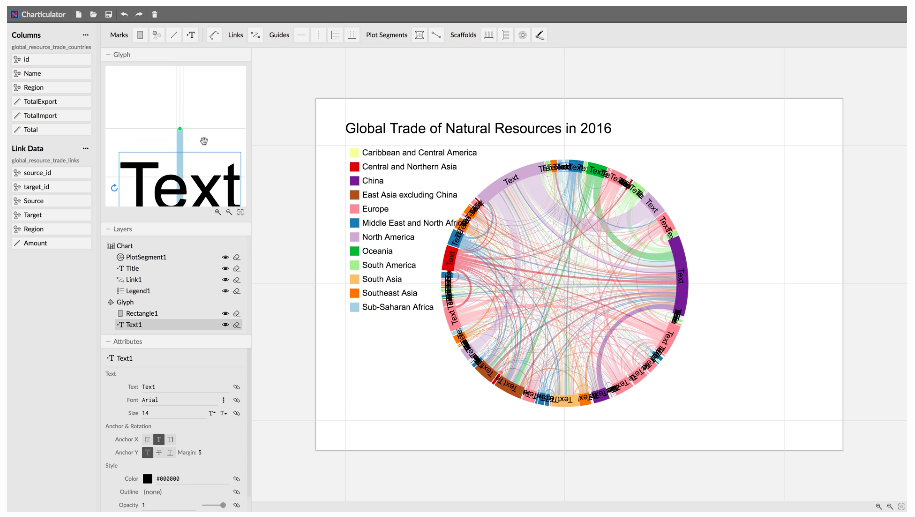Click the save icon in title bar
915x517 pixels.
[x=109, y=14]
